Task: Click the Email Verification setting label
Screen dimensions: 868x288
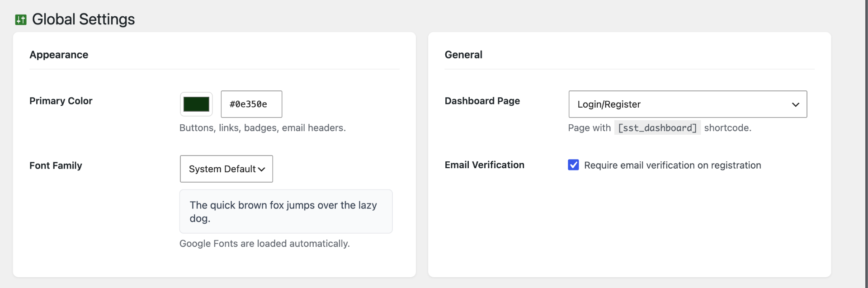Action: coord(484,165)
